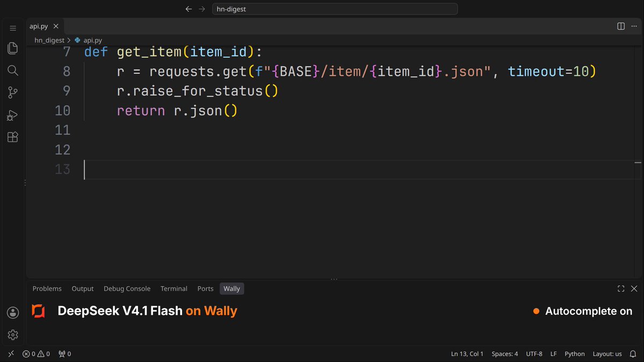Click the Wally logo in the panel
The height and width of the screenshot is (362, 644).
[38, 311]
